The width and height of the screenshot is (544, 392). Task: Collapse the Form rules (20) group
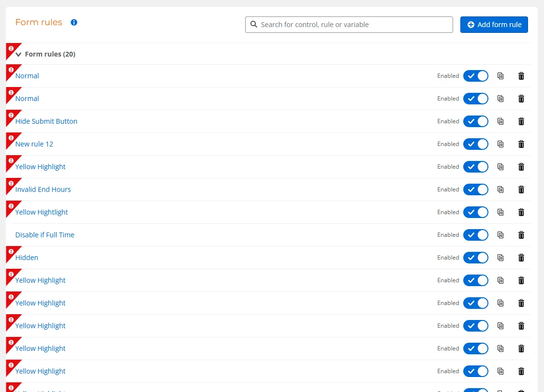pos(18,55)
